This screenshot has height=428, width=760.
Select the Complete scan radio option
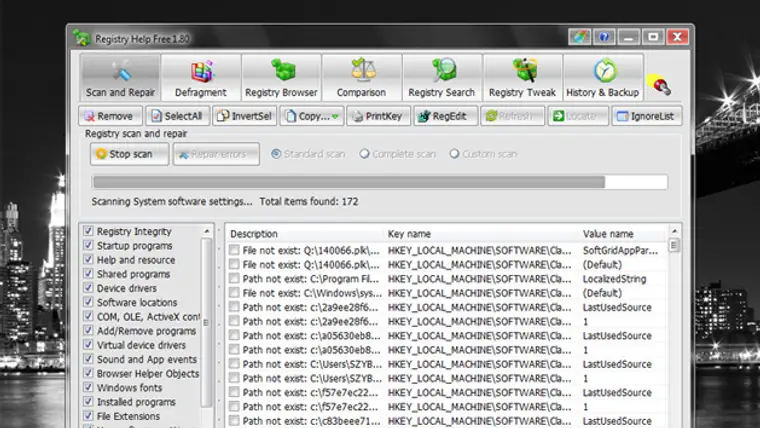[365, 154]
